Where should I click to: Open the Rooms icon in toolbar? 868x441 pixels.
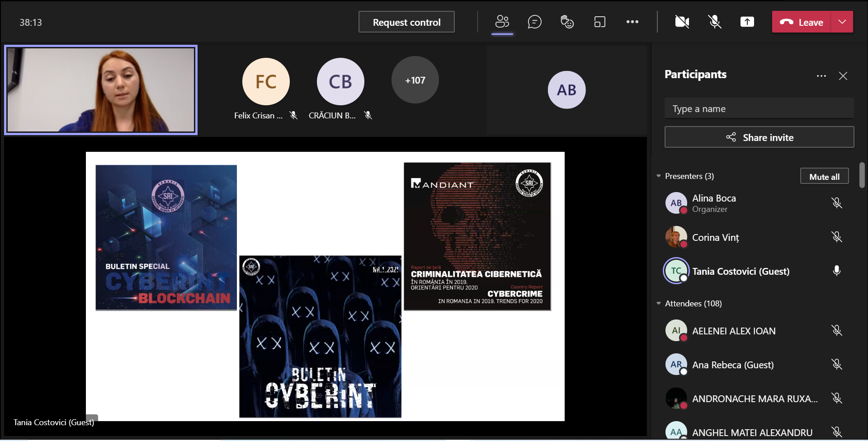599,22
